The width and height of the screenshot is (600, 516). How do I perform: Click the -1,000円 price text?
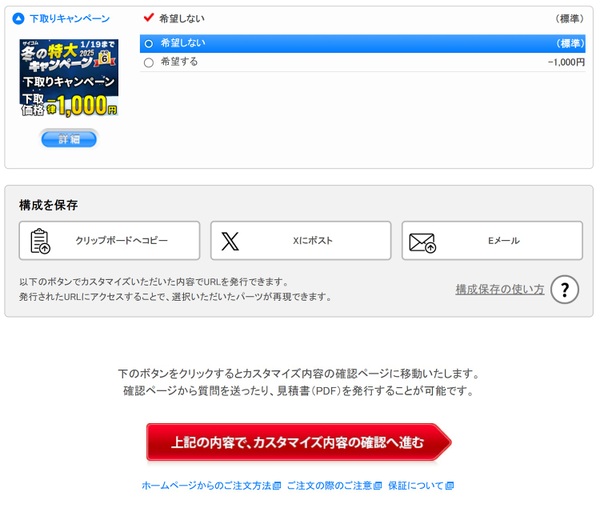click(x=566, y=62)
